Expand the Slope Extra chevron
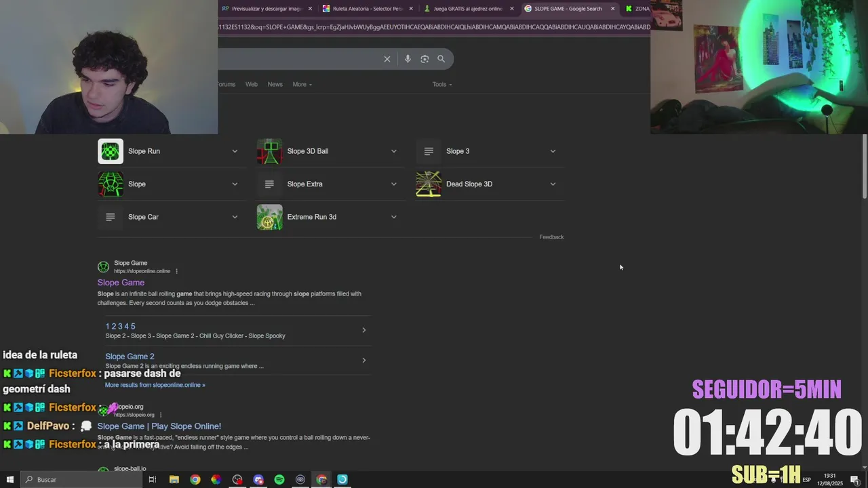 [394, 184]
